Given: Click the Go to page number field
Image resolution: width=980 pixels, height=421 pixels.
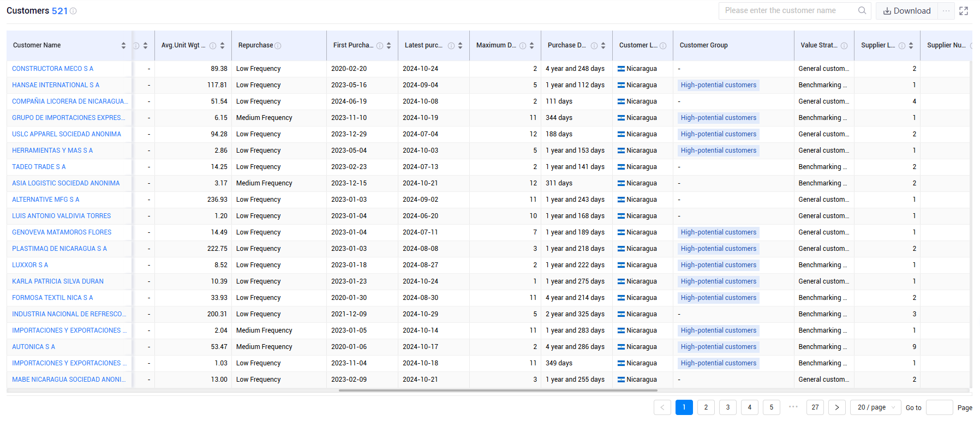Looking at the screenshot, I should click(940, 407).
